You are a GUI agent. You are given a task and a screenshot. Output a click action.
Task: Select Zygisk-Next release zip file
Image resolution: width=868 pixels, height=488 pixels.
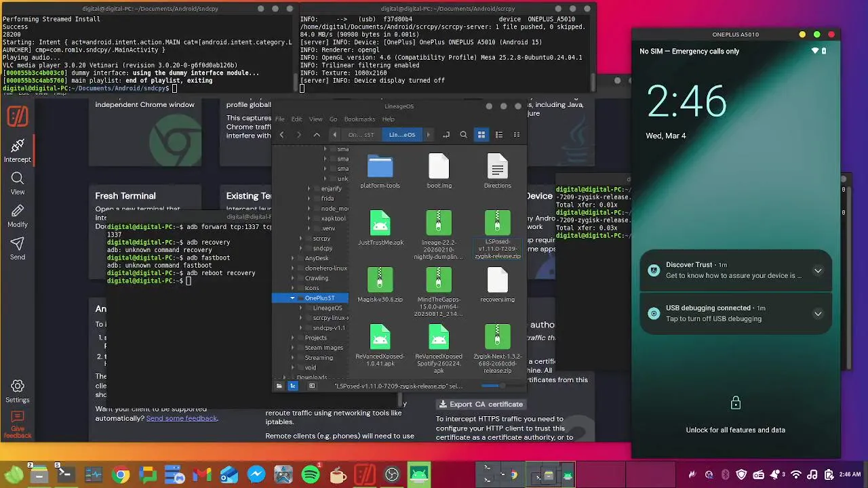click(497, 349)
